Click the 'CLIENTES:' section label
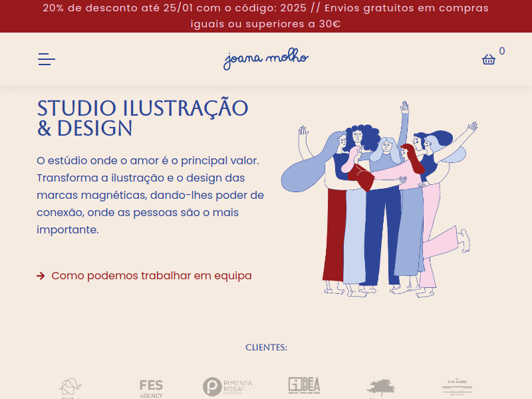The image size is (532, 399). pos(267,347)
